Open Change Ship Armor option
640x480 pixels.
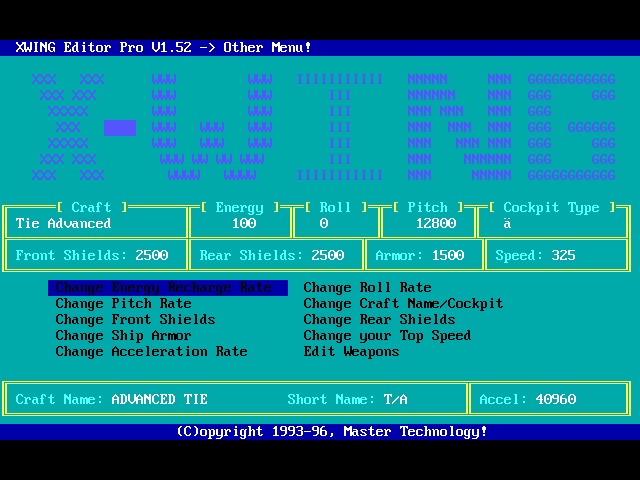coord(123,336)
